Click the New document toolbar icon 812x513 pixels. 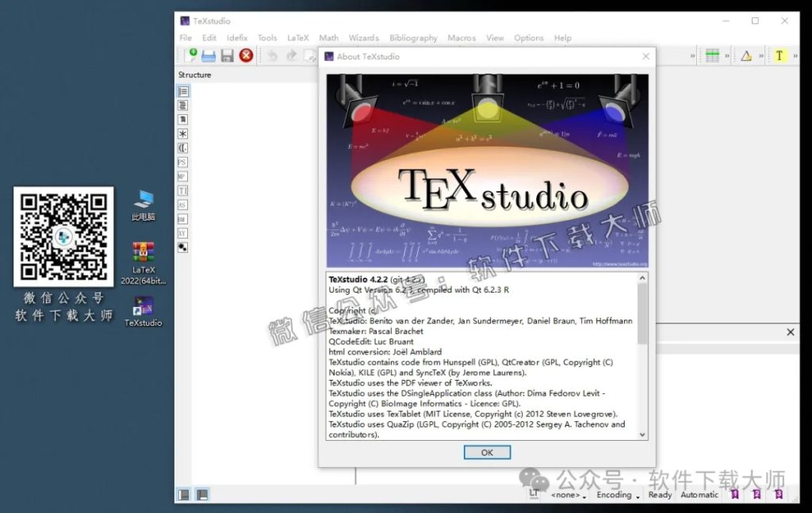190,56
